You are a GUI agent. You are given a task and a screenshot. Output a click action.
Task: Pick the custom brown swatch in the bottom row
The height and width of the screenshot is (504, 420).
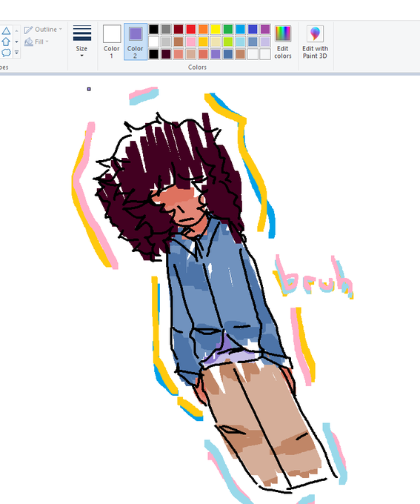click(240, 54)
